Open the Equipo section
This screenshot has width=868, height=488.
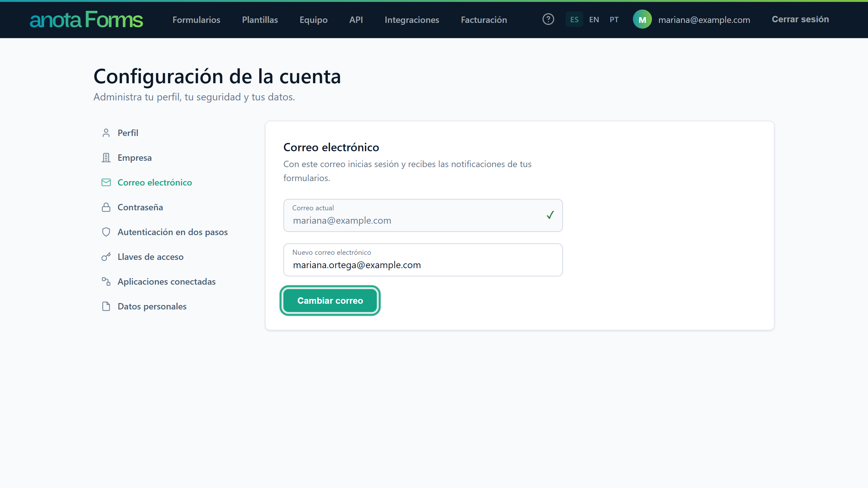[x=313, y=20]
